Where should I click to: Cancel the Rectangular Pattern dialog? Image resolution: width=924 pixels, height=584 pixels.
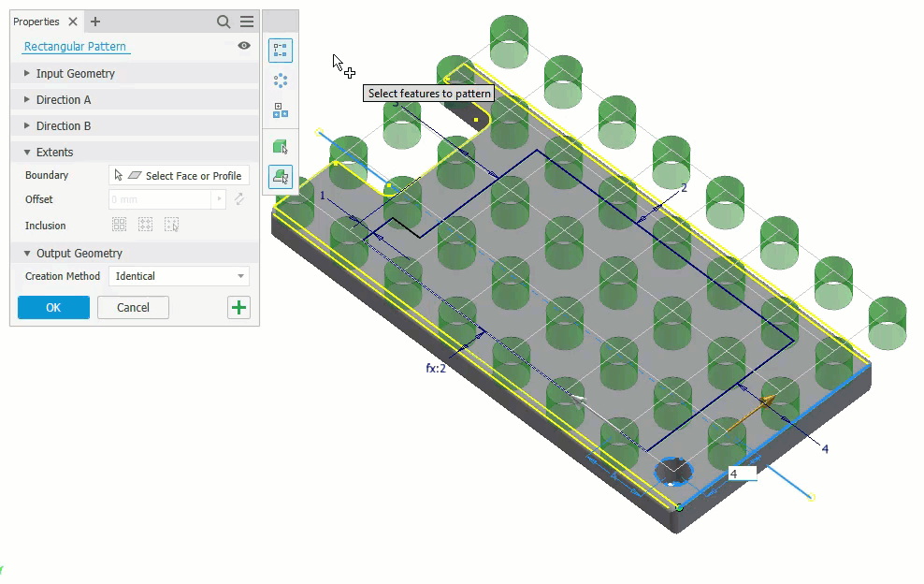pos(133,307)
